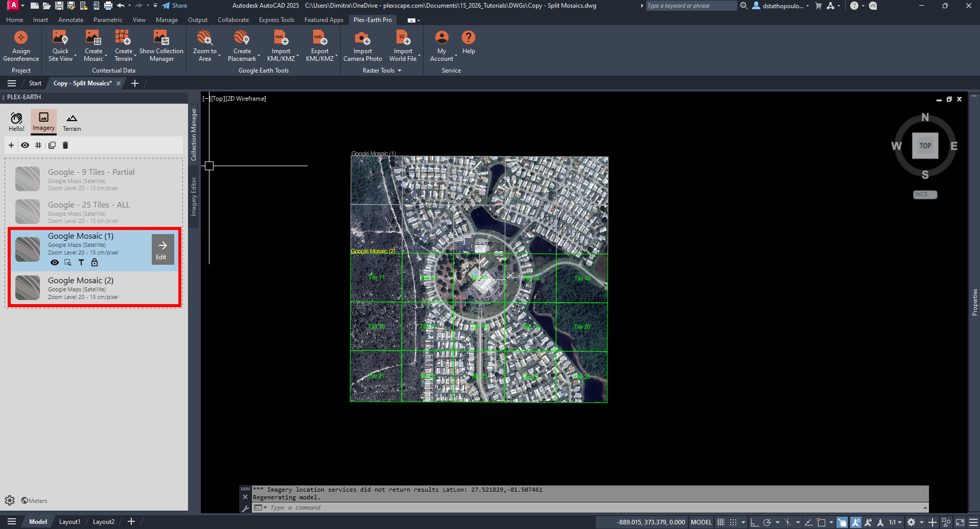This screenshot has height=529, width=980.
Task: Open the annotation scale 1:1 dropdown
Action: click(895, 522)
